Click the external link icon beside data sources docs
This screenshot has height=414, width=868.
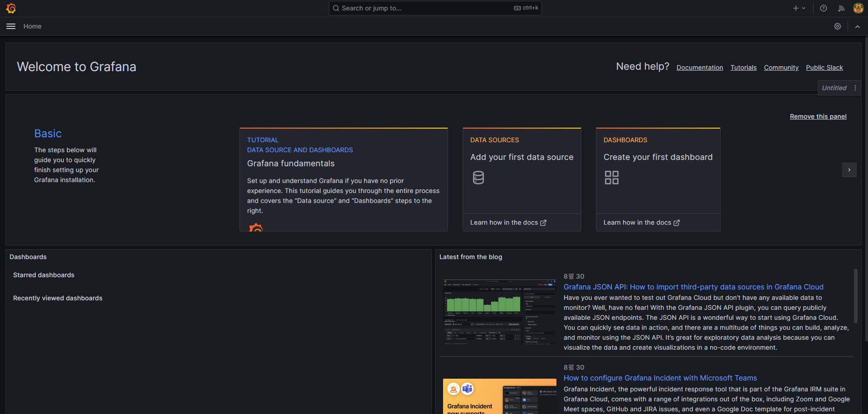tap(543, 223)
